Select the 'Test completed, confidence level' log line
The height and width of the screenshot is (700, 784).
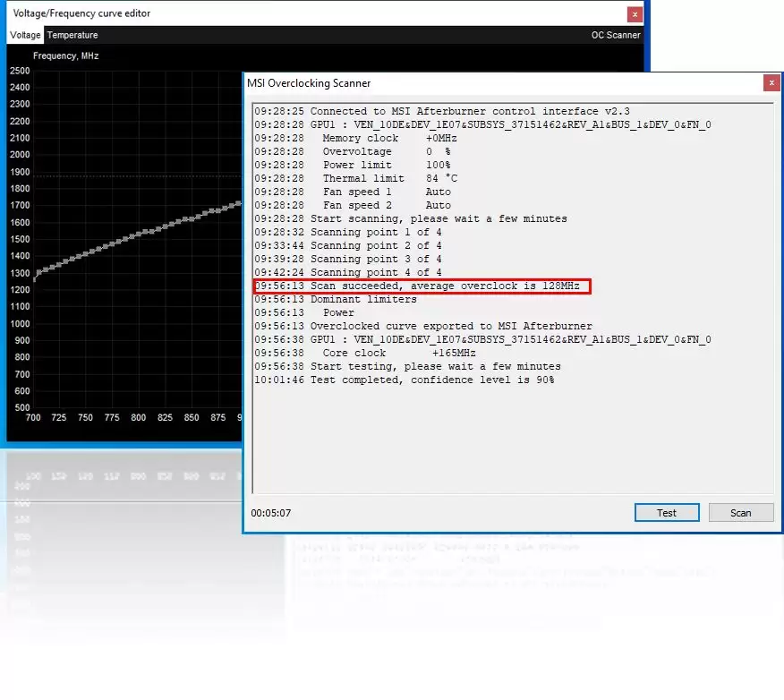tap(404, 380)
